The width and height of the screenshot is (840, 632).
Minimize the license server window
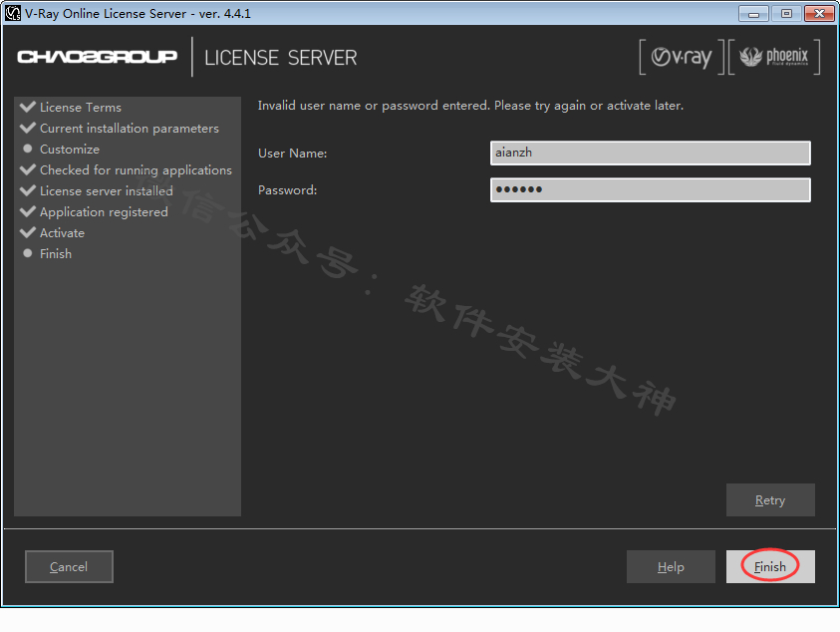(753, 13)
